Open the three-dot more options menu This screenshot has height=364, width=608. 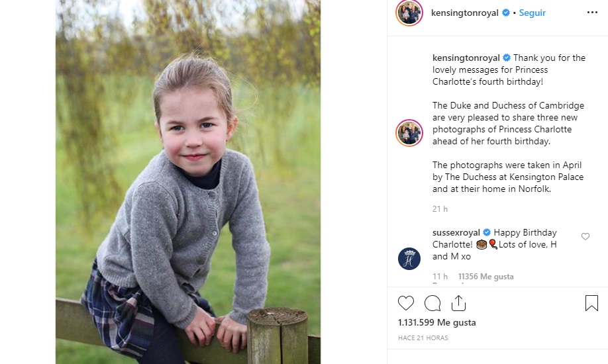[x=592, y=13]
